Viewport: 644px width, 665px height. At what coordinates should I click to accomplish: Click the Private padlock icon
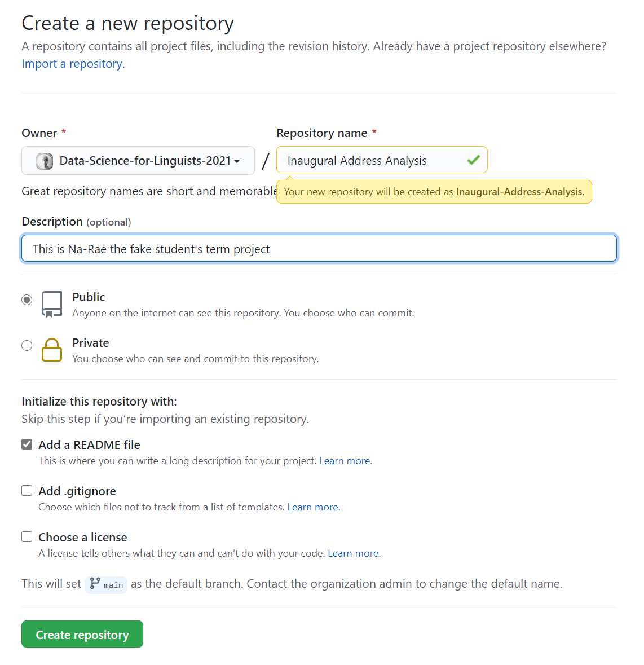52,350
